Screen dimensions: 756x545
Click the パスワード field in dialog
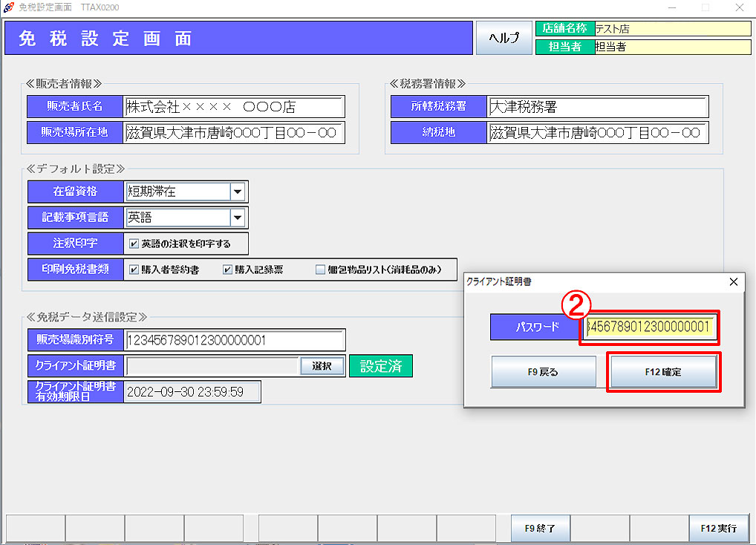[x=649, y=327]
